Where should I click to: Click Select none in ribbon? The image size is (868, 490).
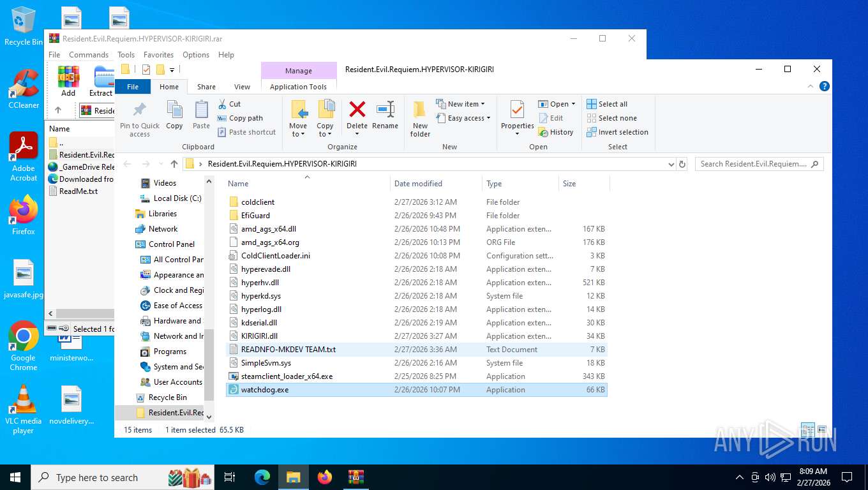pyautogui.click(x=611, y=118)
